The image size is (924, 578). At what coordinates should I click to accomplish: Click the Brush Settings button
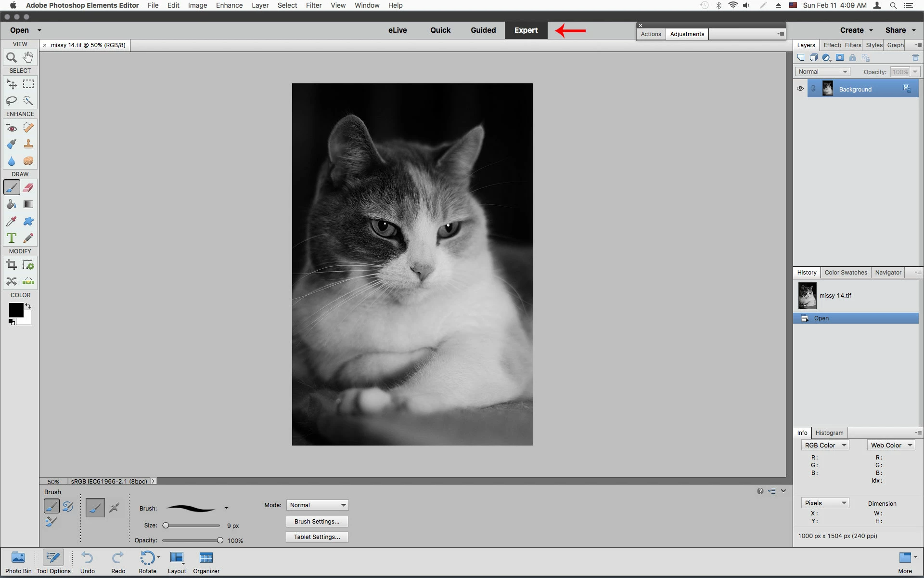(x=317, y=522)
